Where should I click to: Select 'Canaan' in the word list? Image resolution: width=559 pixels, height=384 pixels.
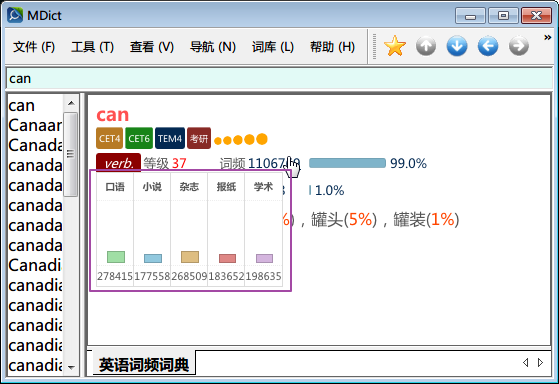pos(35,125)
